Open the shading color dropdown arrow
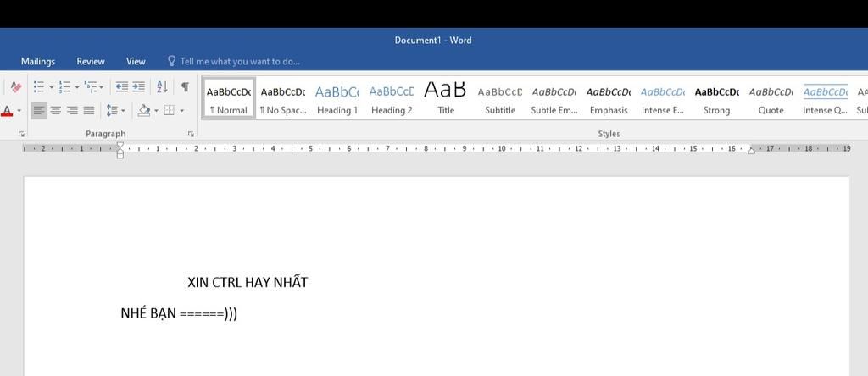Screen dimensions: 868x376 [156, 111]
